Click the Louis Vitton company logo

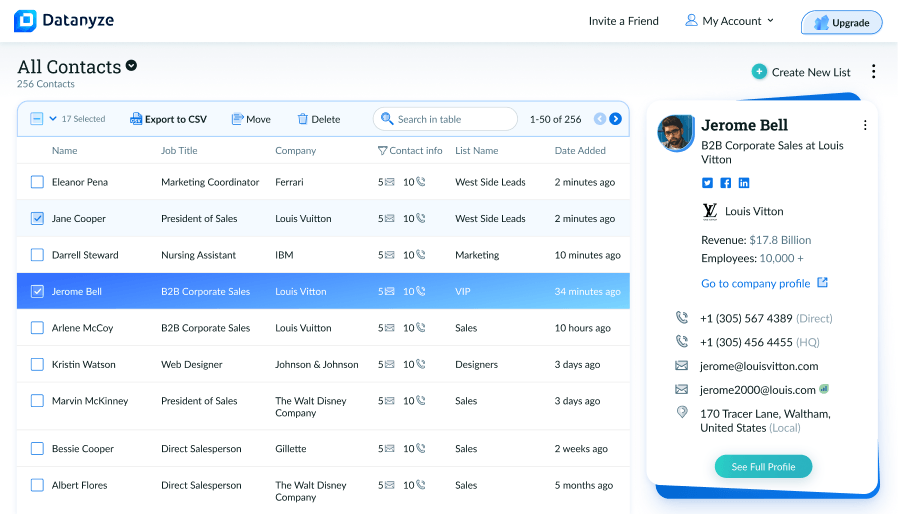710,212
